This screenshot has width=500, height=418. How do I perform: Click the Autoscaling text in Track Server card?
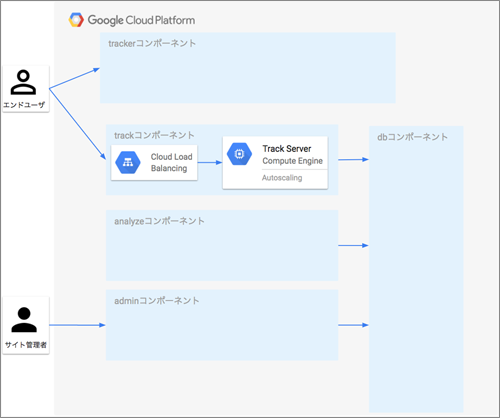coord(282,178)
